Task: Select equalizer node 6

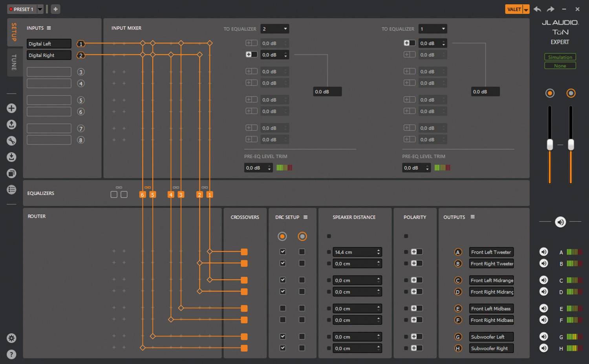Action: point(143,194)
